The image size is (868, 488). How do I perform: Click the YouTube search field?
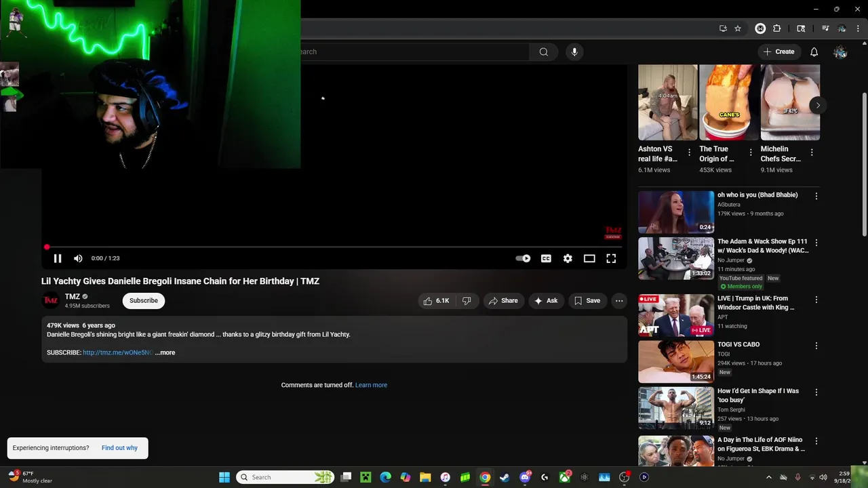(x=415, y=52)
